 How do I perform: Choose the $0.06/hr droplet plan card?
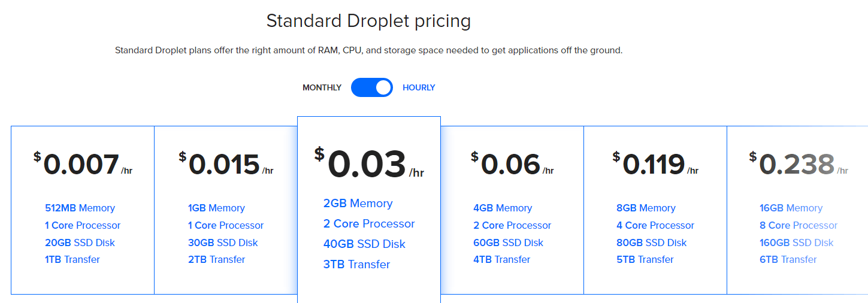click(x=512, y=210)
